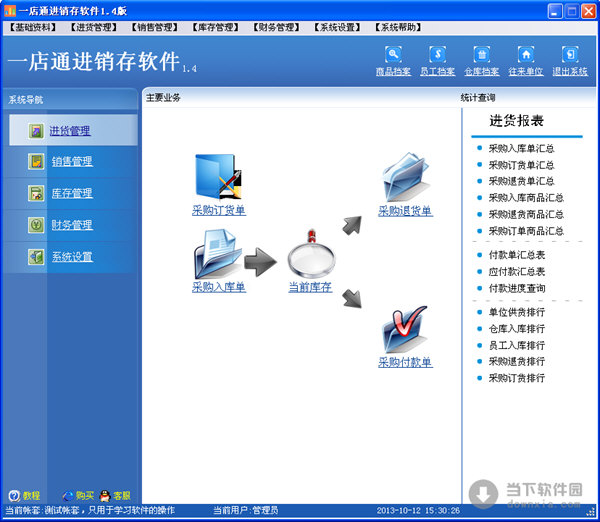This screenshot has width=600, height=522.
Task: Open the 商品档案 toolbar icon
Action: pyautogui.click(x=393, y=54)
